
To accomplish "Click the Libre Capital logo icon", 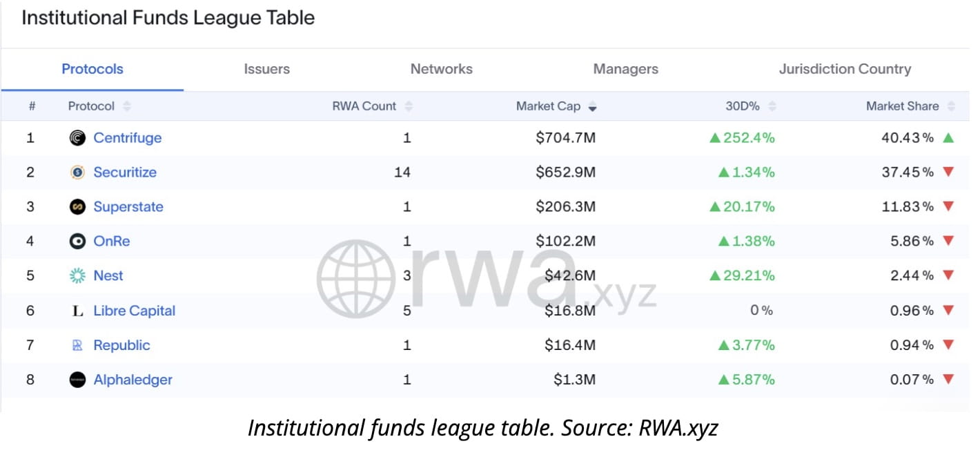I will [x=77, y=311].
